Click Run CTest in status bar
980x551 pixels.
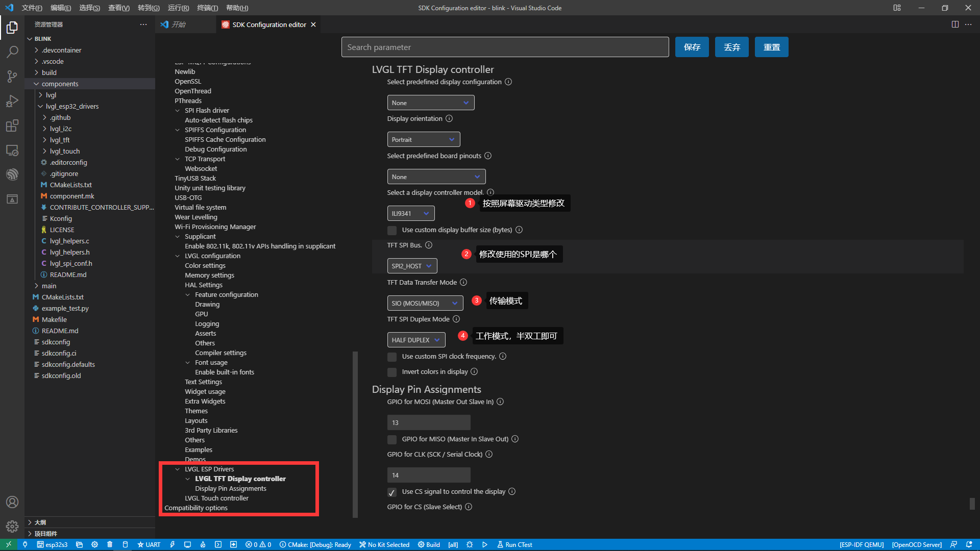[x=514, y=544]
